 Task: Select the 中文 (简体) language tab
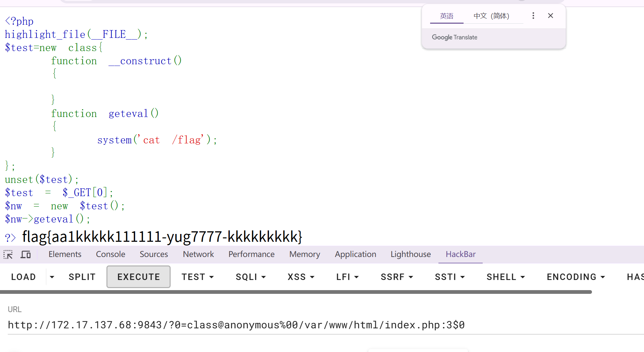[x=492, y=16]
